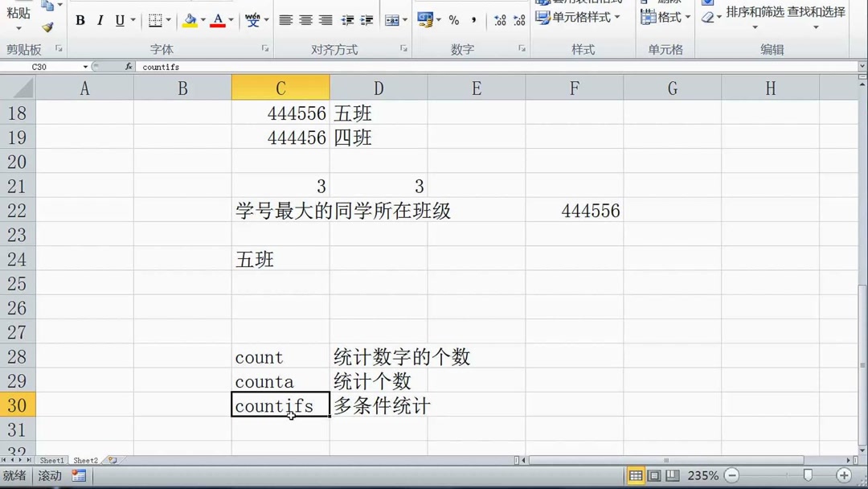Apply bold formatting

pyautogui.click(x=80, y=20)
